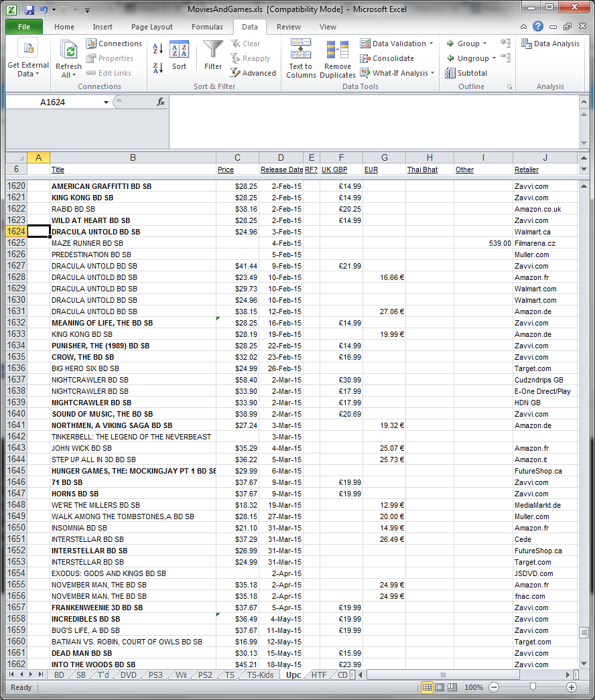Select cell JOHN WICK BD SB
Image resolution: width=595 pixels, height=700 pixels.
tap(133, 448)
